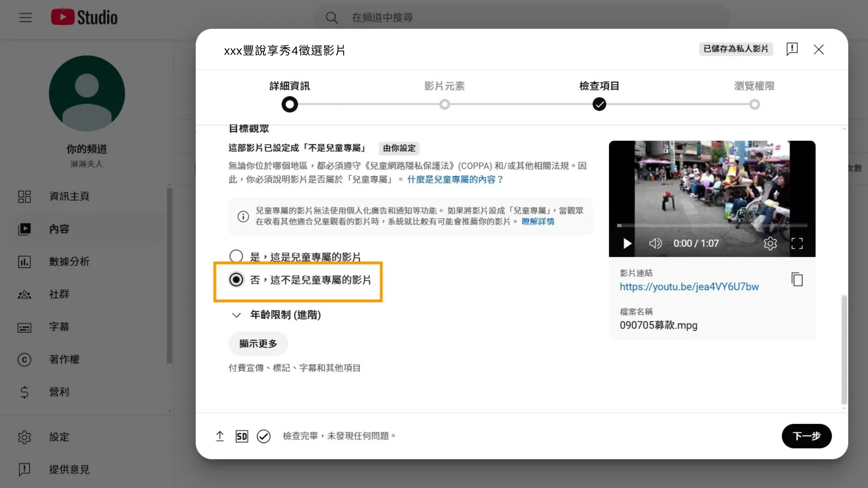Enter fullscreen on the video preview
868x488 pixels.
coord(797,244)
